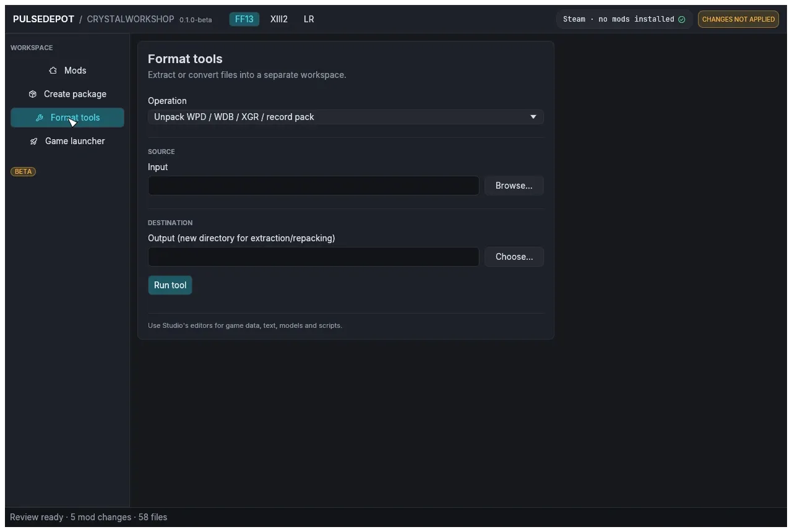The width and height of the screenshot is (792, 532).
Task: Focus the Input path field
Action: 314,186
